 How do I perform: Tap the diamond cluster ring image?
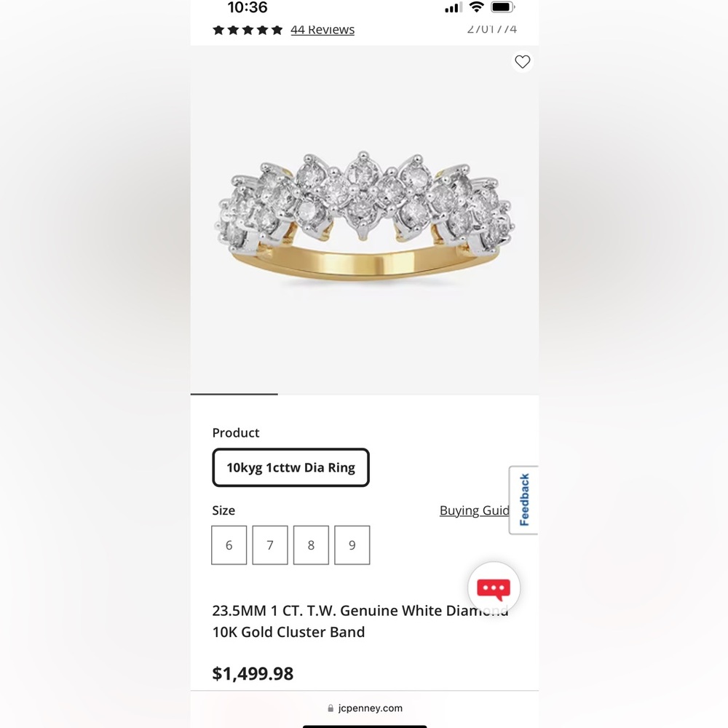point(365,217)
